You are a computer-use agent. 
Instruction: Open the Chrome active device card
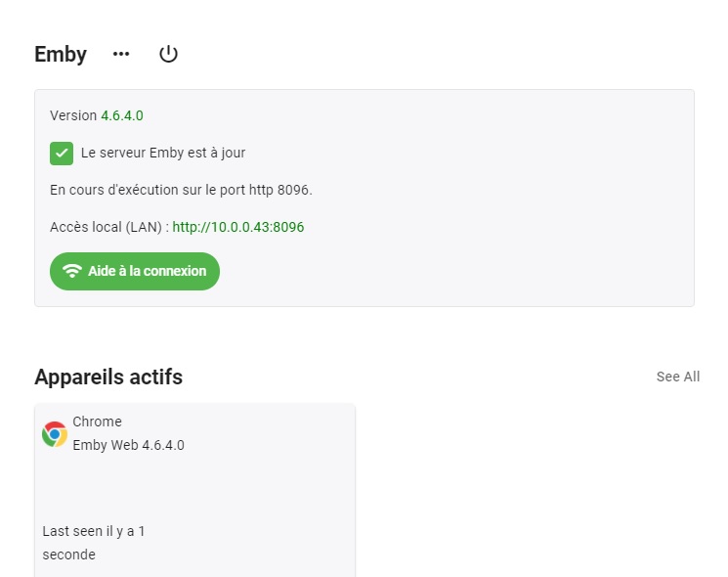point(195,490)
